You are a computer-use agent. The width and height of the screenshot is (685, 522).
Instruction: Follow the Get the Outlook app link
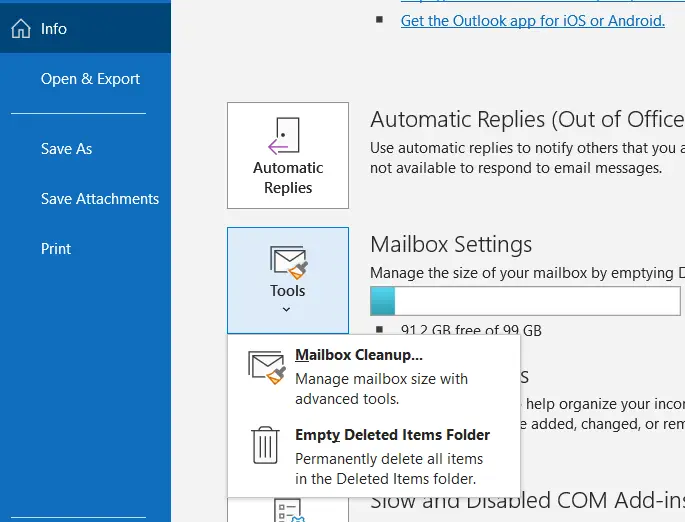point(533,21)
